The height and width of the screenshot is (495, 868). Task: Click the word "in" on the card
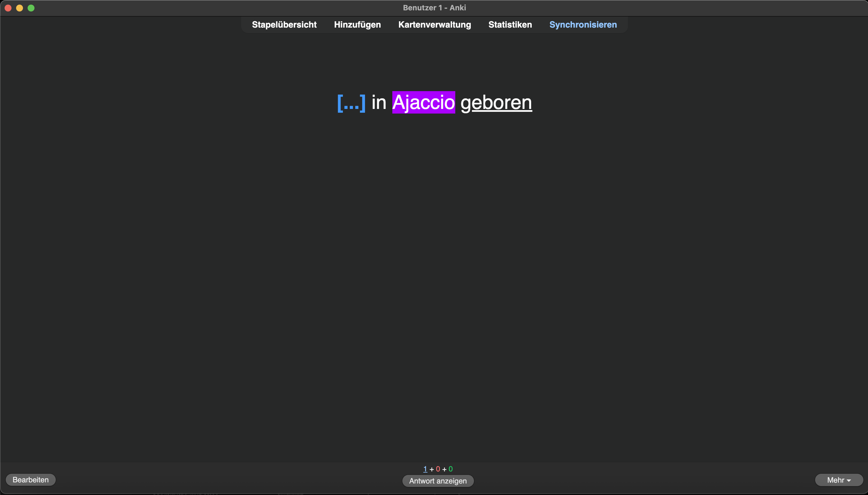pyautogui.click(x=379, y=102)
